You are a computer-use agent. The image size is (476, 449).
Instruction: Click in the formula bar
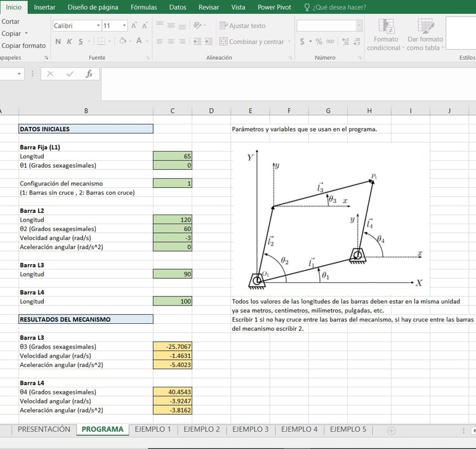coord(288,84)
